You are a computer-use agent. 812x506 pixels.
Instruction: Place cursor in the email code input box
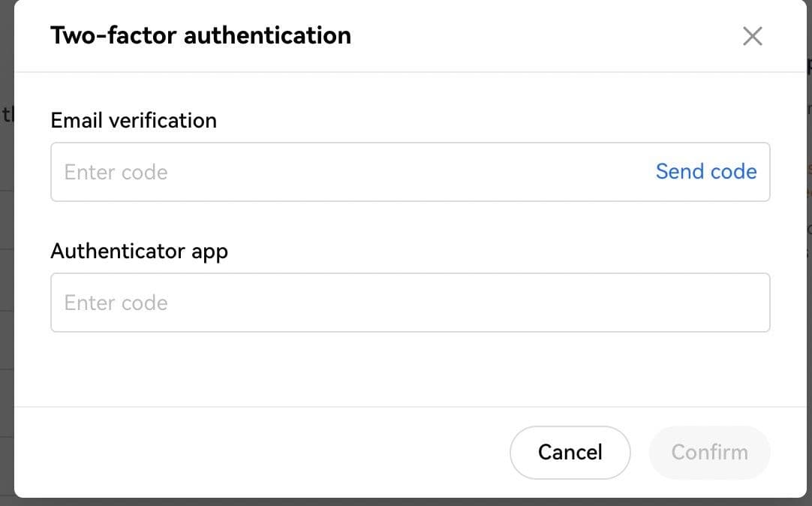coord(345,172)
